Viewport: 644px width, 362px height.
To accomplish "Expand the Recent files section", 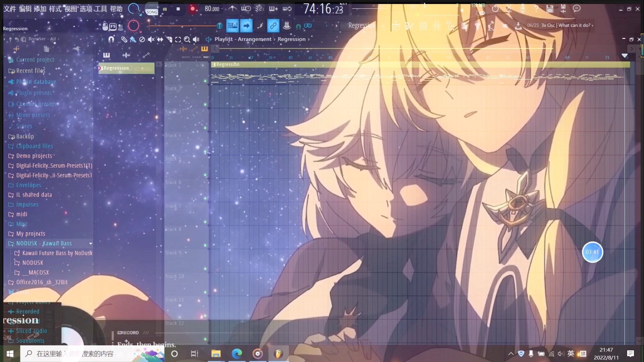I will (x=30, y=70).
